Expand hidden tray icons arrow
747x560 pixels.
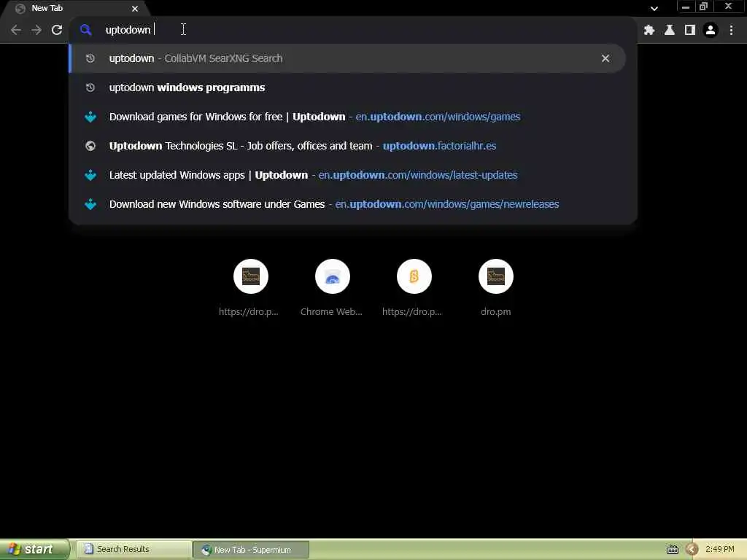(692, 550)
